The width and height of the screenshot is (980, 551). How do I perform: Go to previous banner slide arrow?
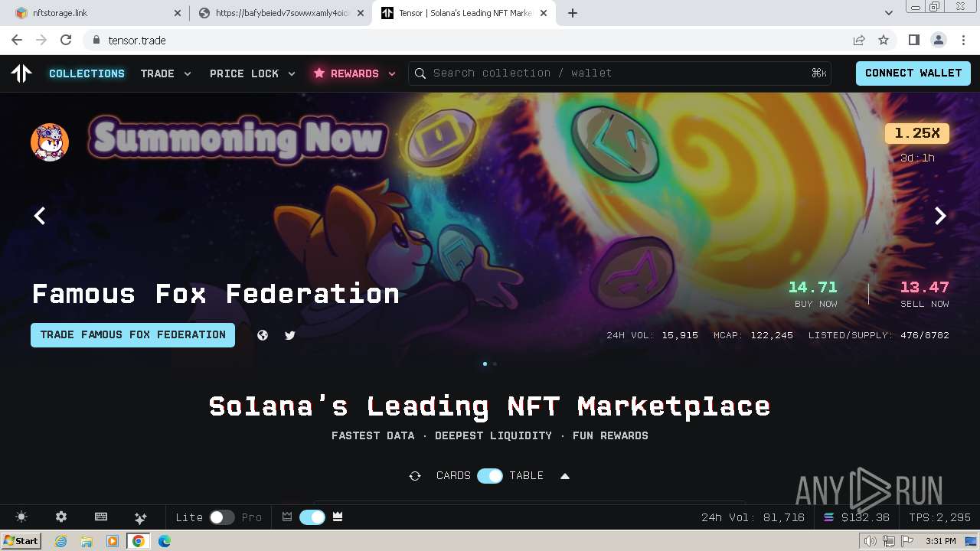coord(40,216)
